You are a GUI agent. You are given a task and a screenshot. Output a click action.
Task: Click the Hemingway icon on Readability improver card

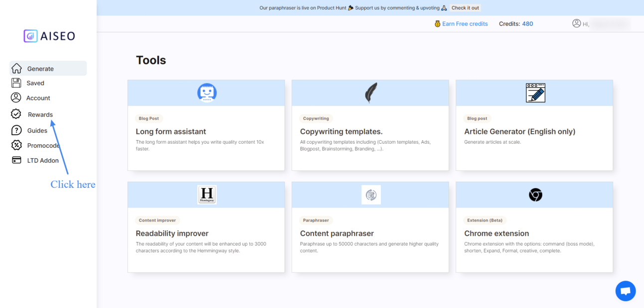pyautogui.click(x=206, y=195)
